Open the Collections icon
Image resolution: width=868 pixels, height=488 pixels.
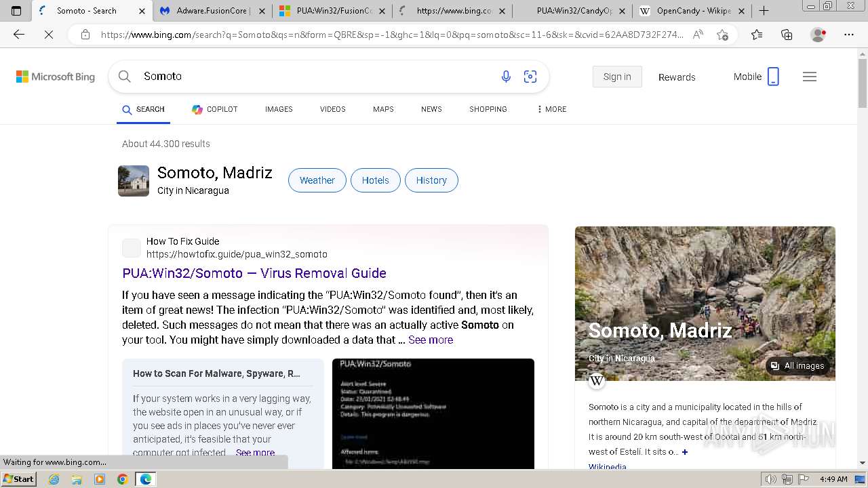(x=787, y=35)
